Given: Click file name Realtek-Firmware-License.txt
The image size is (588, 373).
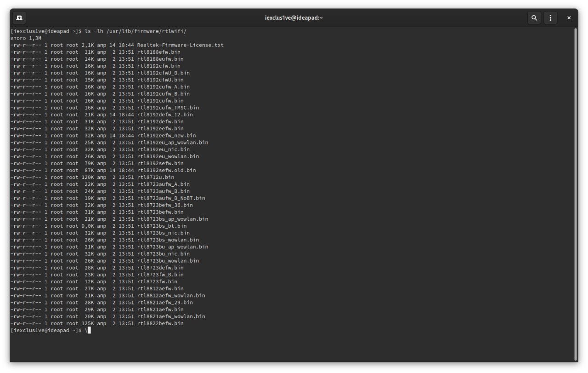Looking at the screenshot, I should click(180, 45).
